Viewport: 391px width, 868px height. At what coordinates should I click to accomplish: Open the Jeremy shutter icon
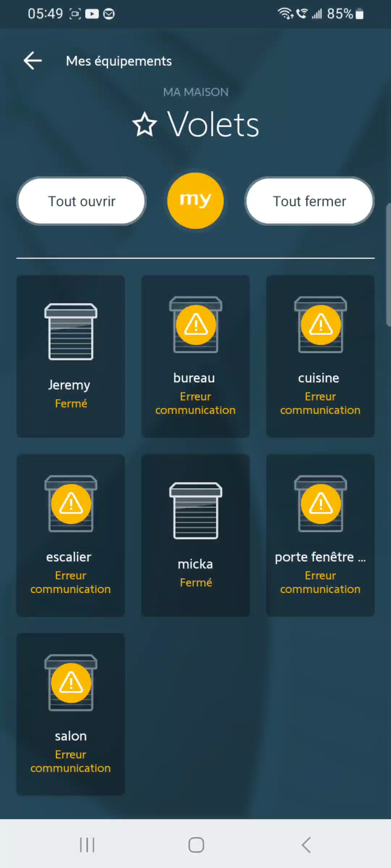click(71, 332)
